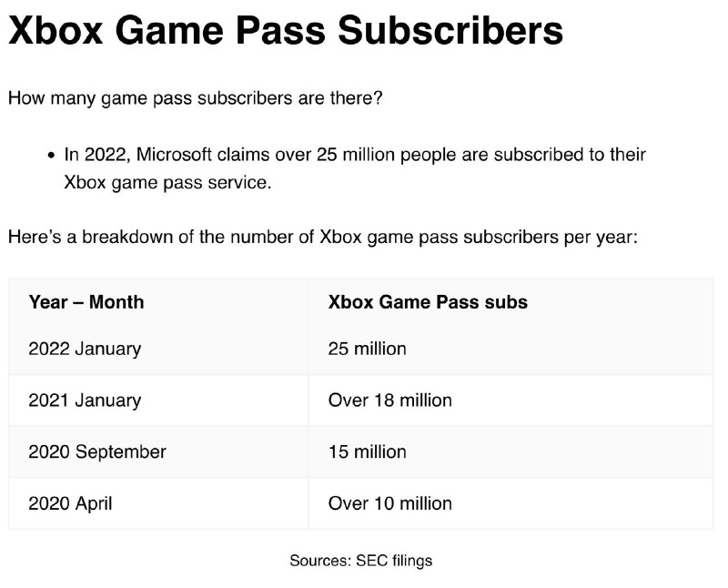The image size is (728, 588).
Task: Click the word Xbox in the title
Action: click(x=56, y=31)
